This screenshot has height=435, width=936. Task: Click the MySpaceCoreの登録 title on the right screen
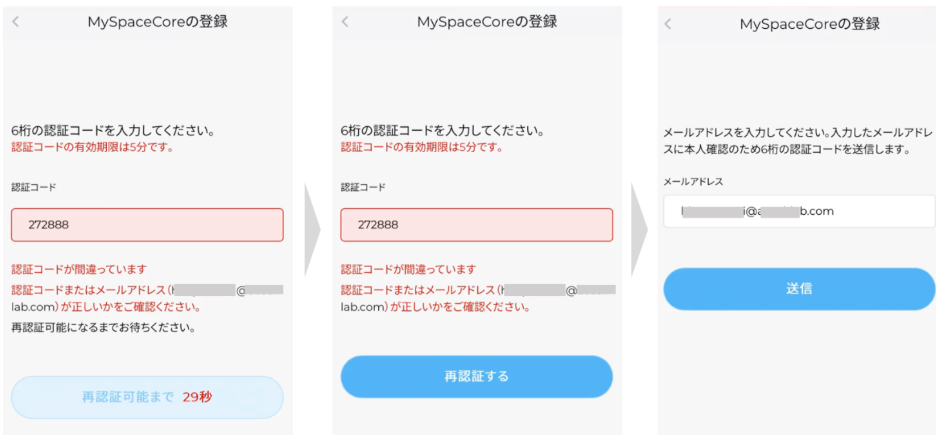pos(810,24)
